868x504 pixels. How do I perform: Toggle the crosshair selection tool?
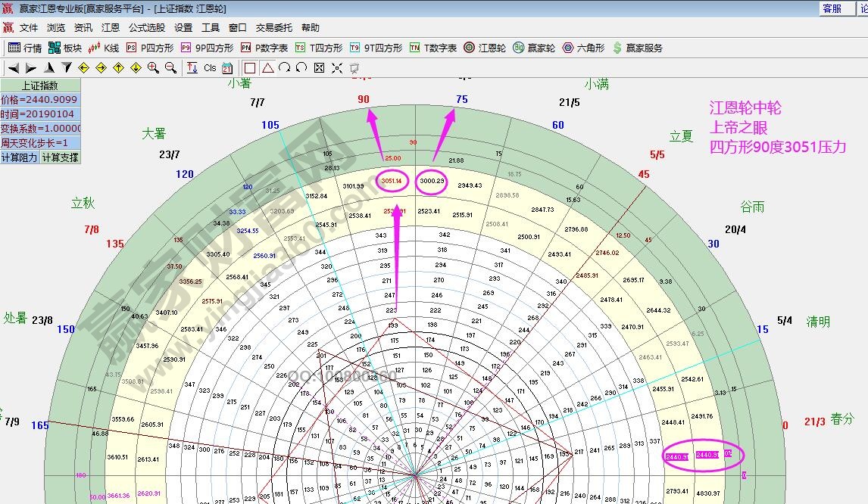337,67
